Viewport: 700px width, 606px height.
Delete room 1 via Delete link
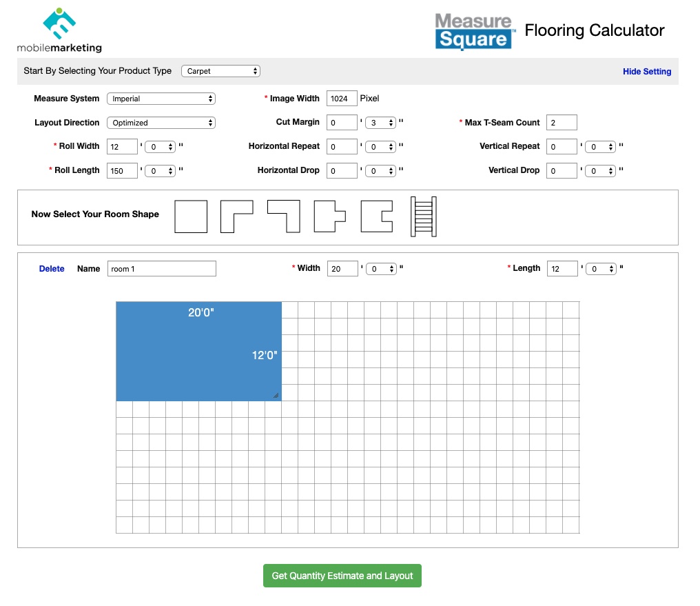(52, 269)
